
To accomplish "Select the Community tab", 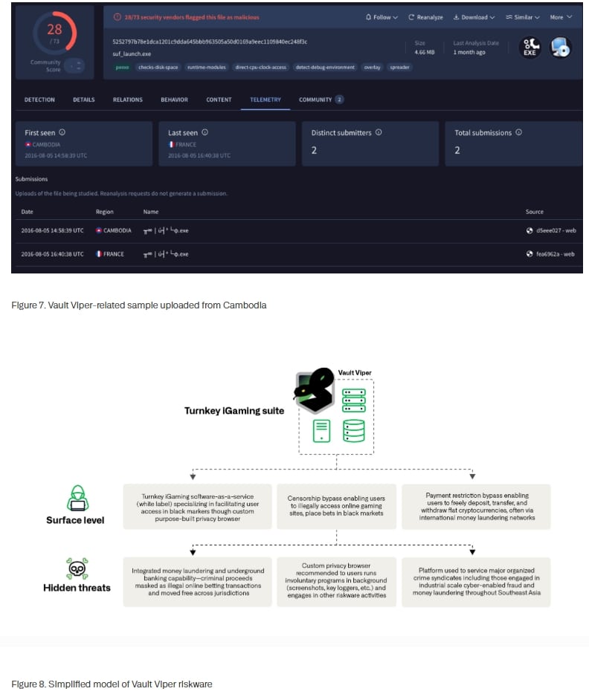I will coord(321,100).
